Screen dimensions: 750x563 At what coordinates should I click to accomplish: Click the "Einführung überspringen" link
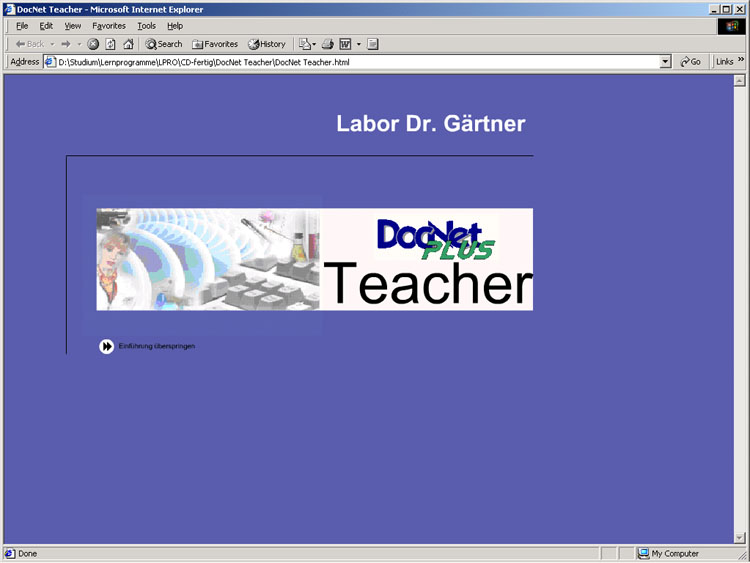click(x=156, y=346)
